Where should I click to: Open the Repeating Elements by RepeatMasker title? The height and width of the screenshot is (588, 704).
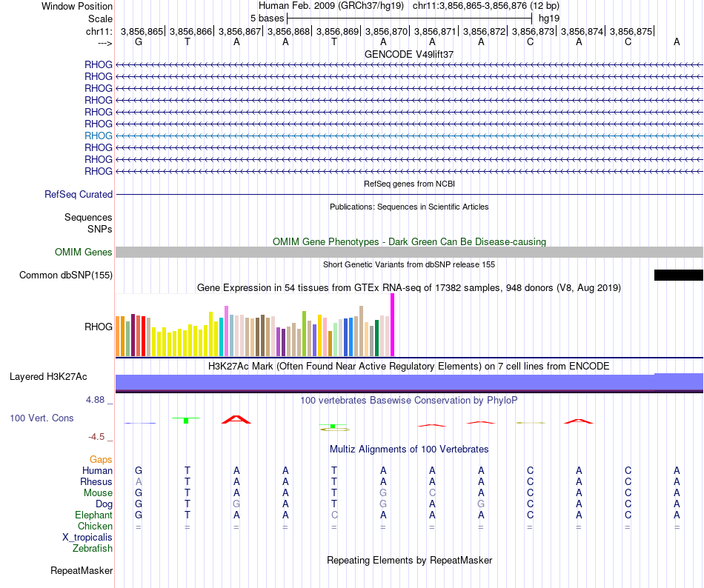[x=410, y=560]
